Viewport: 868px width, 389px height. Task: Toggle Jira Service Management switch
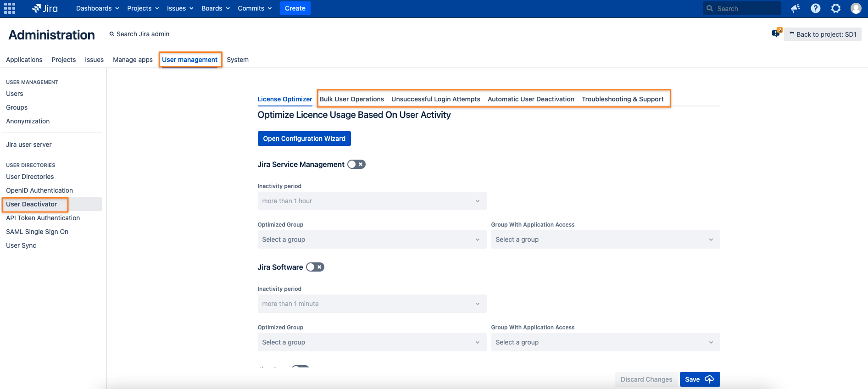point(356,164)
